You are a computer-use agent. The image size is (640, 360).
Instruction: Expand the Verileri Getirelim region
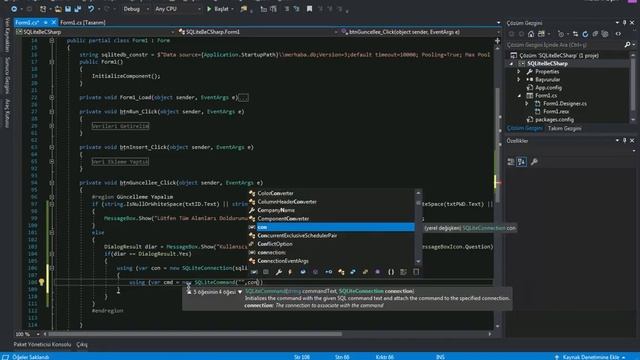click(52, 126)
